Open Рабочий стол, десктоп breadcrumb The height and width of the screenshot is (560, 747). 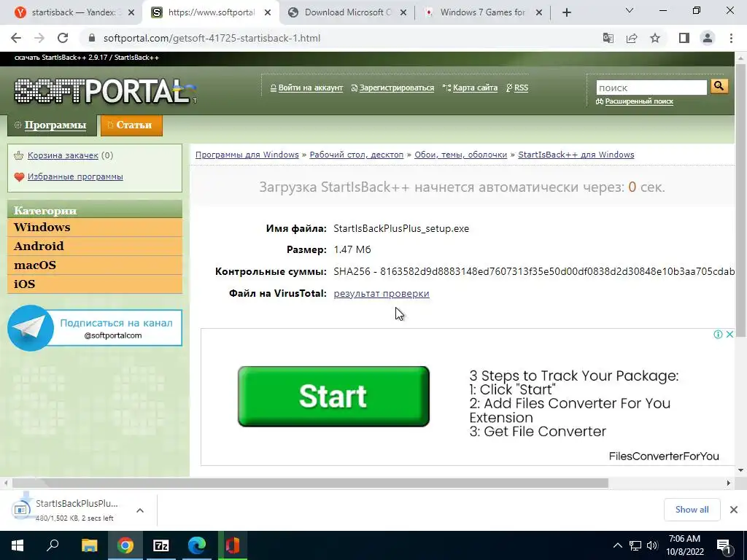coord(356,155)
